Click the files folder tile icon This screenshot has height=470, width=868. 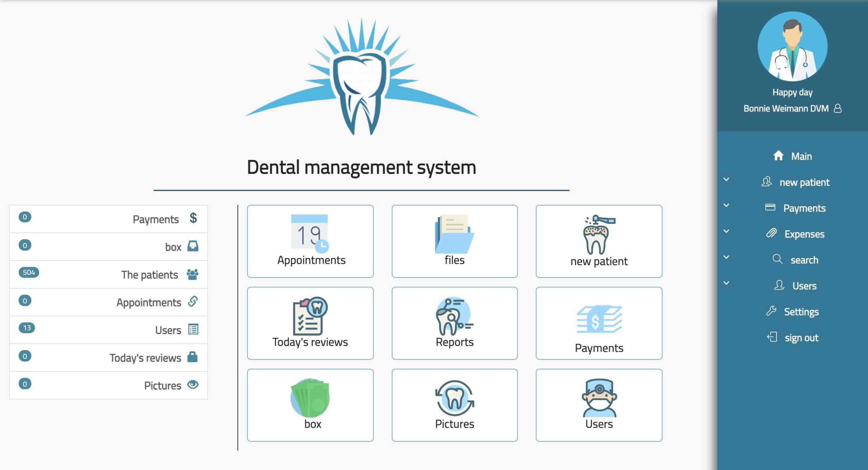(x=454, y=234)
